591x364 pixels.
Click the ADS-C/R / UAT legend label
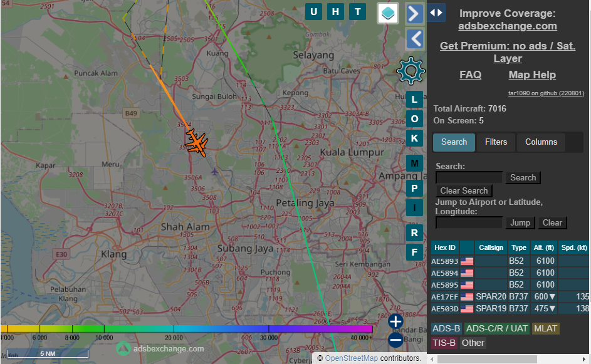(x=497, y=328)
